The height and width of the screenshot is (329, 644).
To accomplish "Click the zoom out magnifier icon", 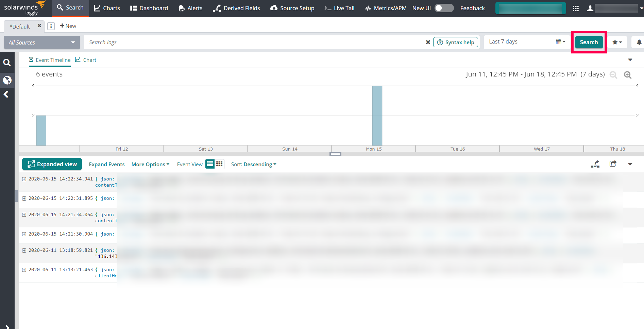I will pos(613,75).
